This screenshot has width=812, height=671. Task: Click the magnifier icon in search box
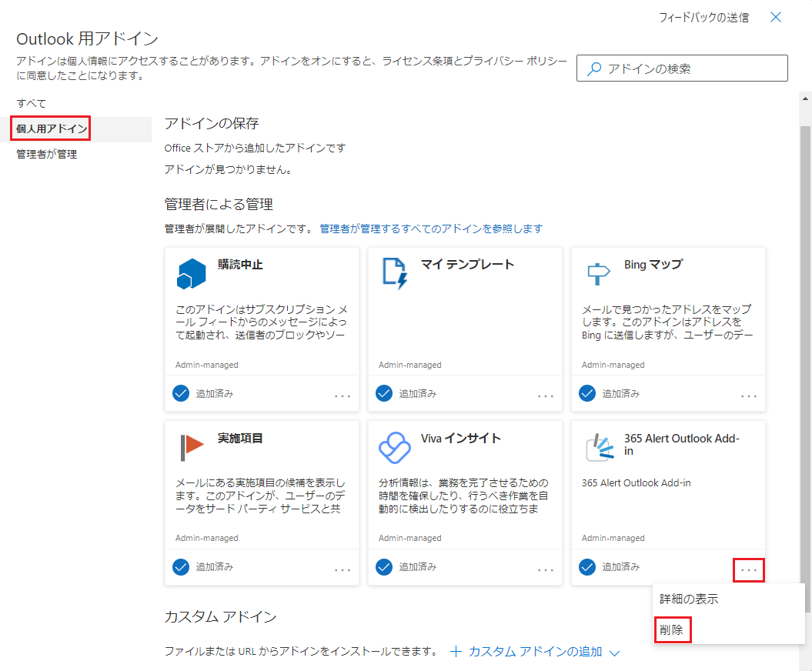(x=594, y=68)
